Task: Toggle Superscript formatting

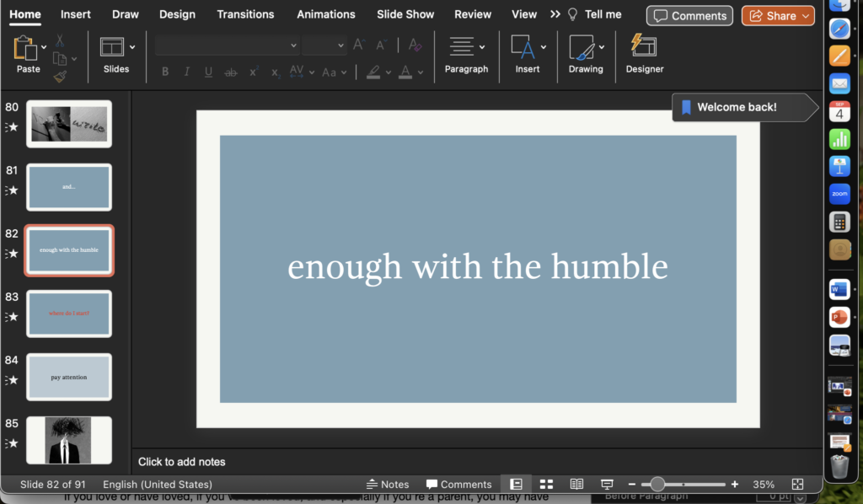Action: tap(253, 72)
